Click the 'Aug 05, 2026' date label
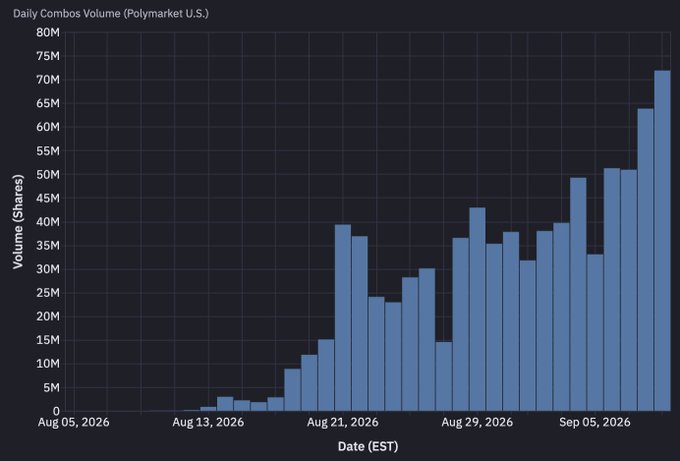Image resolution: width=680 pixels, height=461 pixels. point(74,422)
